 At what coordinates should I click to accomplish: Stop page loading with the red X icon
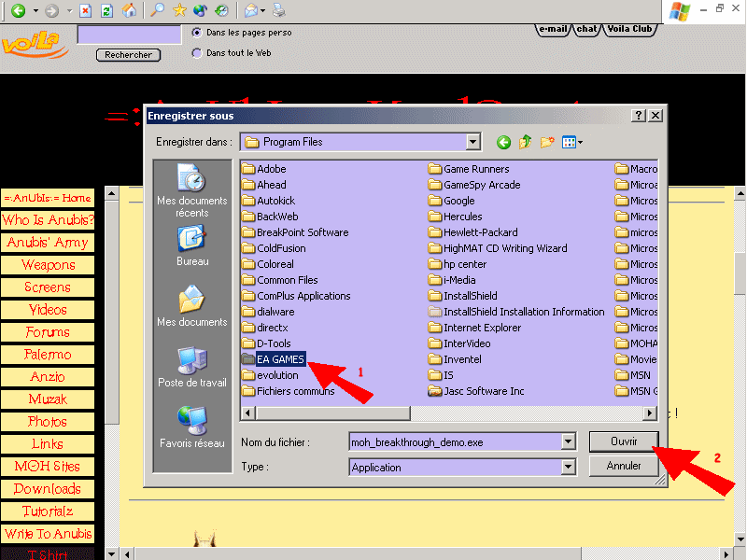pyautogui.click(x=86, y=10)
